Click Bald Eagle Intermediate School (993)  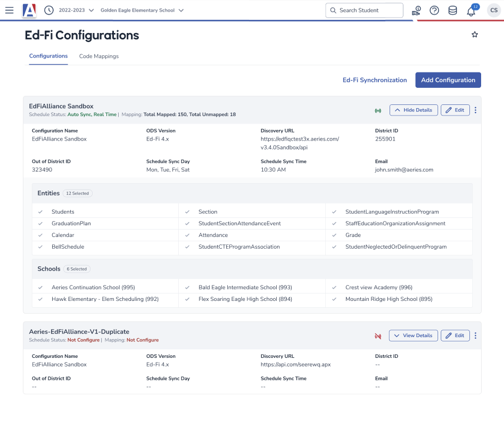pyautogui.click(x=245, y=287)
